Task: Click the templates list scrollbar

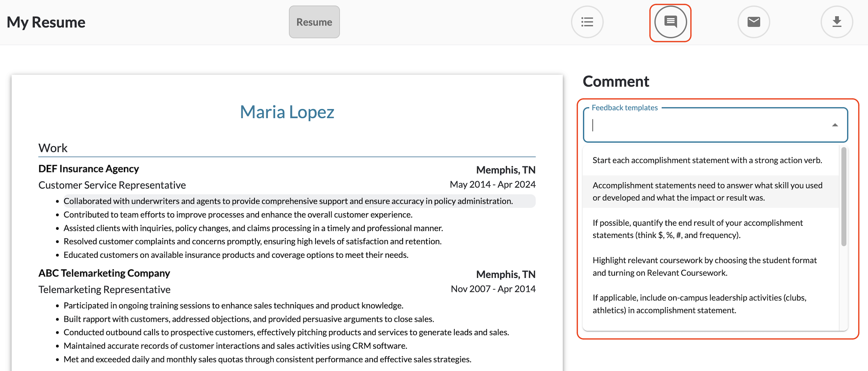Action: tap(844, 196)
